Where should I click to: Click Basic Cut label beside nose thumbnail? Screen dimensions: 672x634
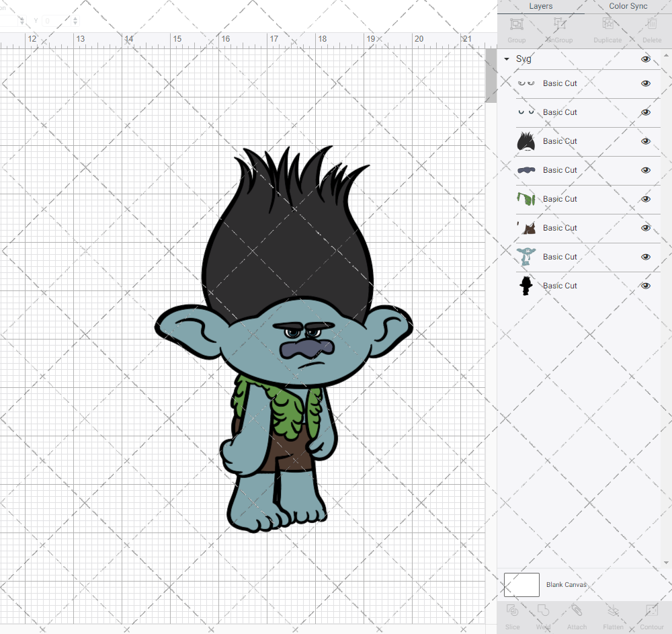560,170
